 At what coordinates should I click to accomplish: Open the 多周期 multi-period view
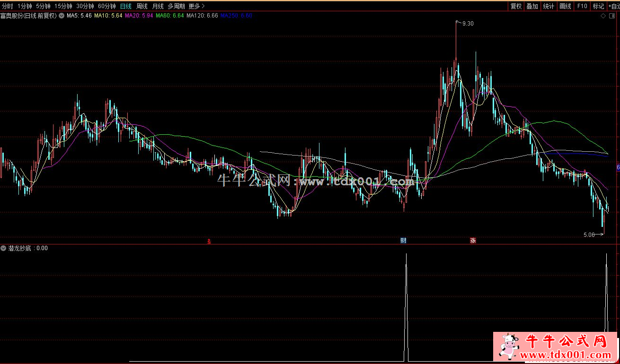(x=176, y=6)
